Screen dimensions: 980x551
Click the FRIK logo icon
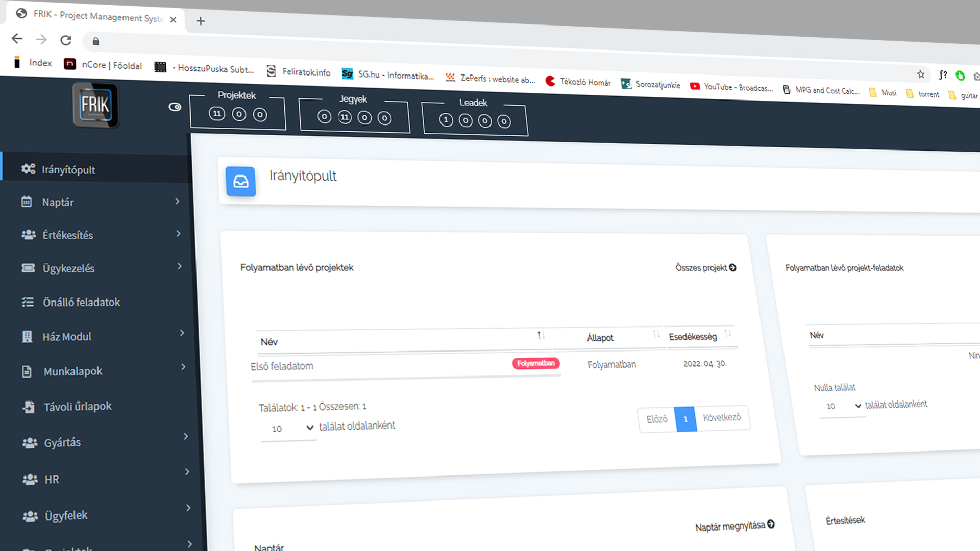click(x=95, y=105)
